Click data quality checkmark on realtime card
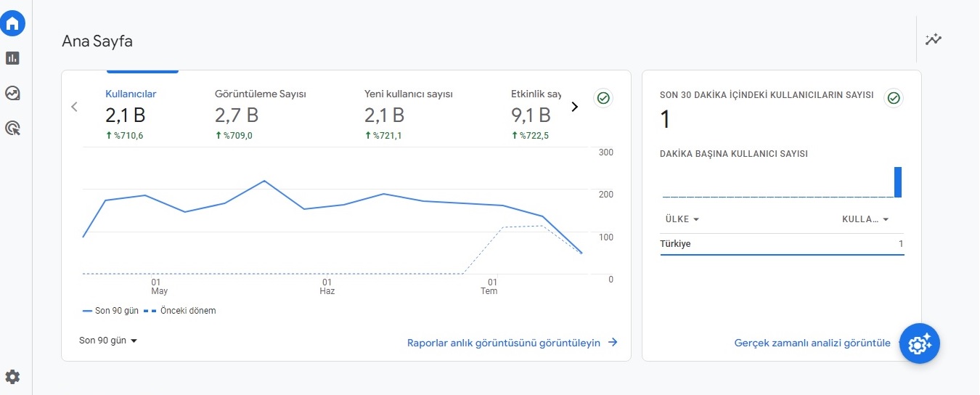The image size is (980, 395). [894, 98]
